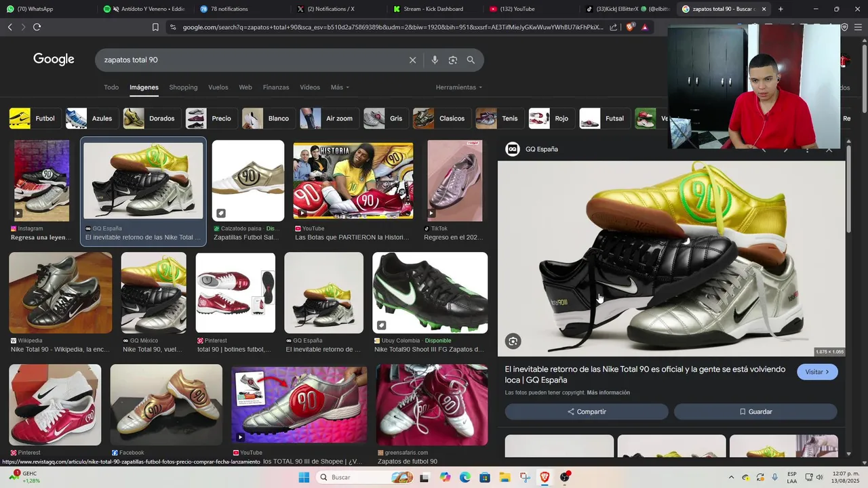Open the Brave Shields lion icon

(x=629, y=27)
